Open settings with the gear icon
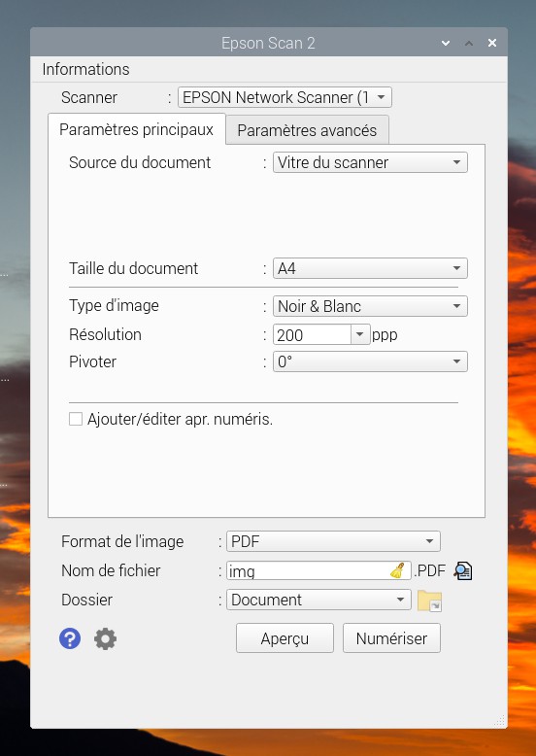Image resolution: width=536 pixels, height=756 pixels. click(x=105, y=638)
